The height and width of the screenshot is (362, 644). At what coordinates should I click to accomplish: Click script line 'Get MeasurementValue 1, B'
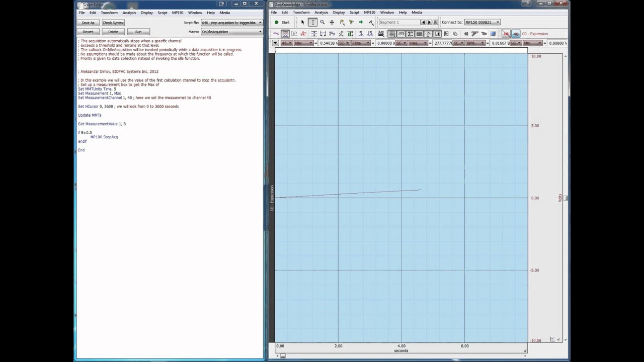102,124
